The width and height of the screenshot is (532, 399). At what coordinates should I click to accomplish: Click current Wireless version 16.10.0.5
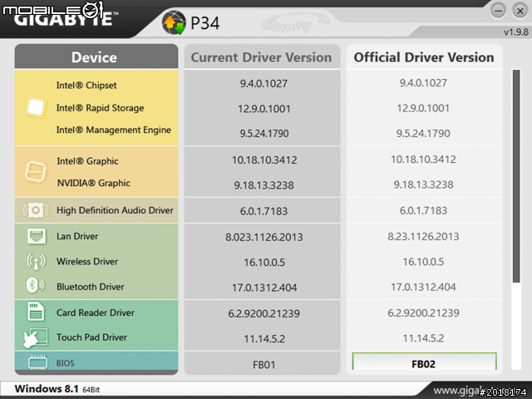point(264,262)
